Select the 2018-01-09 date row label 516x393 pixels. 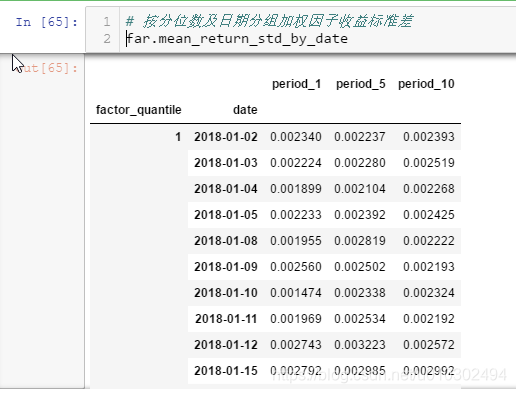pyautogui.click(x=226, y=267)
